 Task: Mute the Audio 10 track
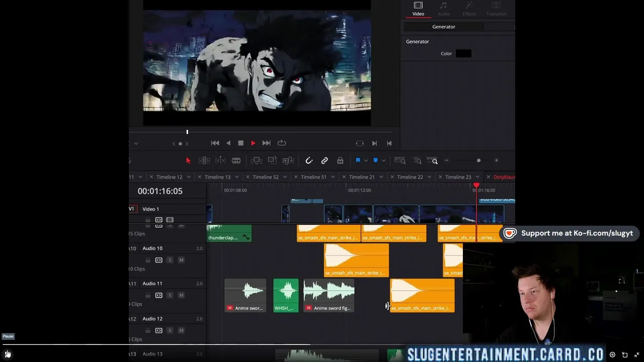[181, 260]
